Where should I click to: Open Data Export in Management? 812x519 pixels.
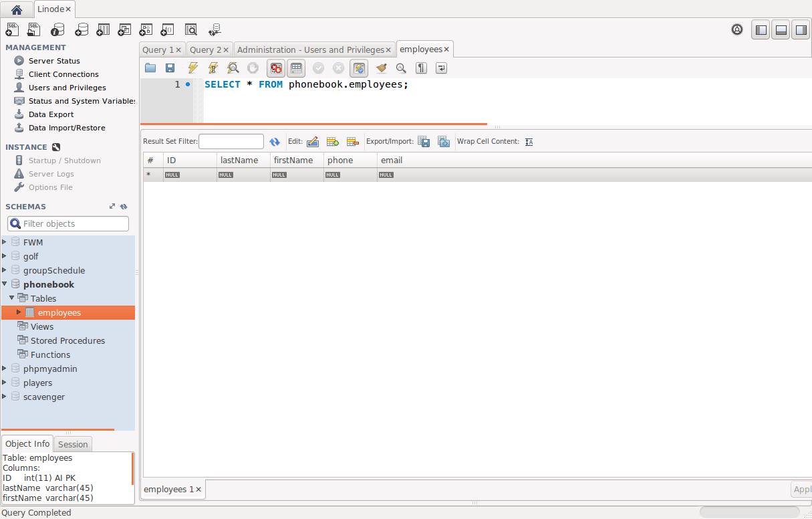pyautogui.click(x=51, y=114)
